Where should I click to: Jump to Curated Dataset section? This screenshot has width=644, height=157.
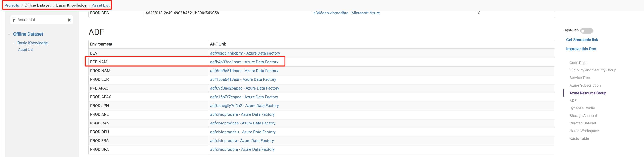[x=583, y=123]
